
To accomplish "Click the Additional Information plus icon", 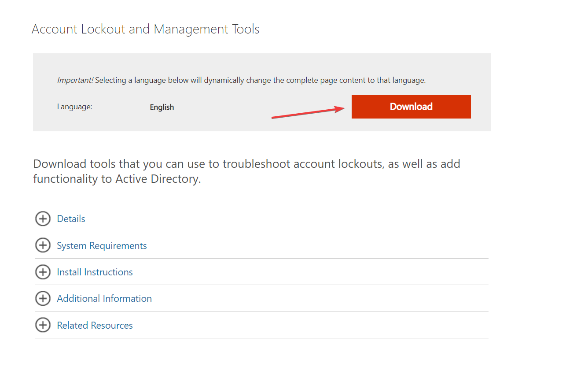I will (x=43, y=298).
